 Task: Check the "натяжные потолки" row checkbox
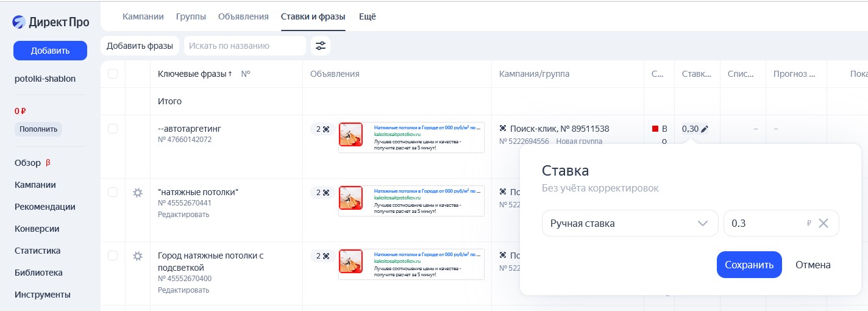tap(113, 192)
